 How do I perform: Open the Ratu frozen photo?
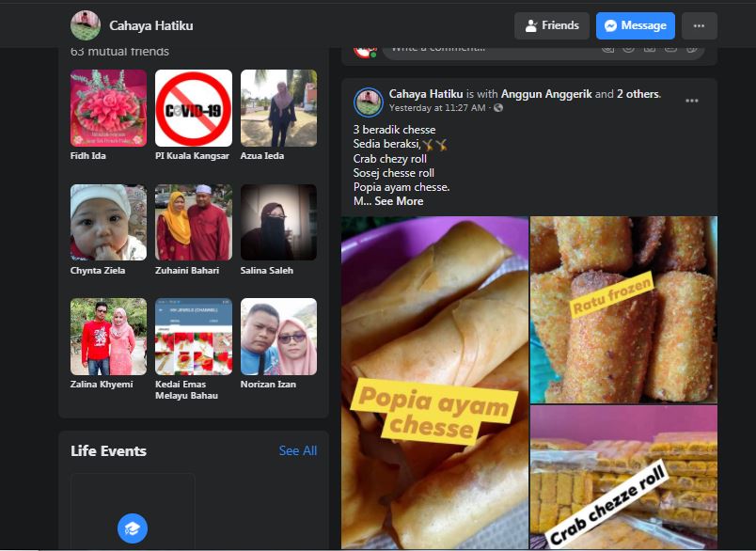[x=622, y=309]
